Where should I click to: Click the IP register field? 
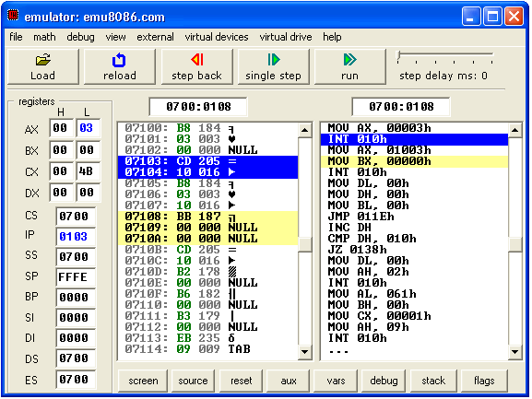[76, 236]
